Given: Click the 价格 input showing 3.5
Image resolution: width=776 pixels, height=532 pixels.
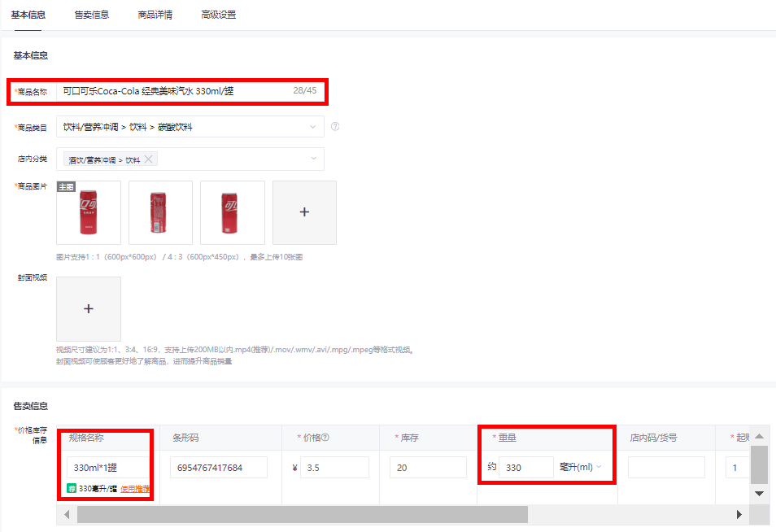Looking at the screenshot, I should 334,467.
